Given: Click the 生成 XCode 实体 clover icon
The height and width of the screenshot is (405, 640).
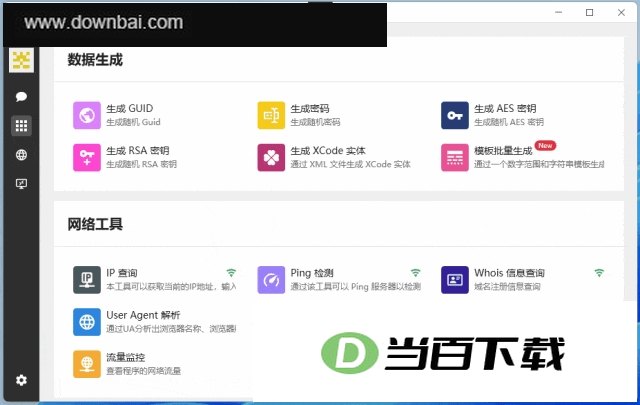Looking at the screenshot, I should (x=271, y=158).
